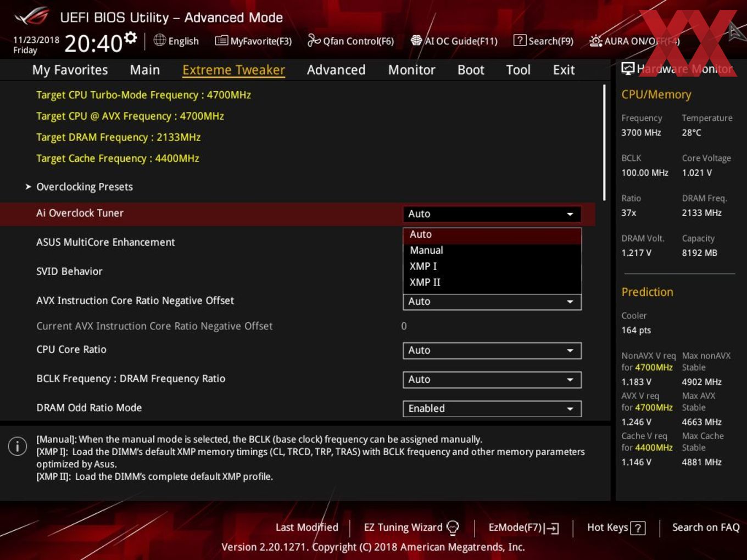This screenshot has height=560, width=747.
Task: Click the settings list scrollbar
Action: pos(604,143)
